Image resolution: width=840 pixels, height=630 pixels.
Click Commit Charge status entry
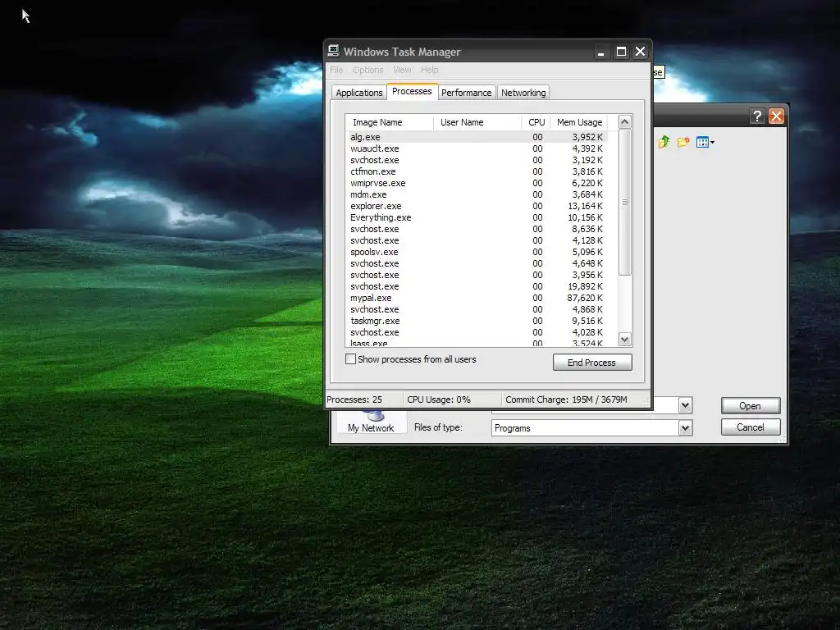click(566, 399)
